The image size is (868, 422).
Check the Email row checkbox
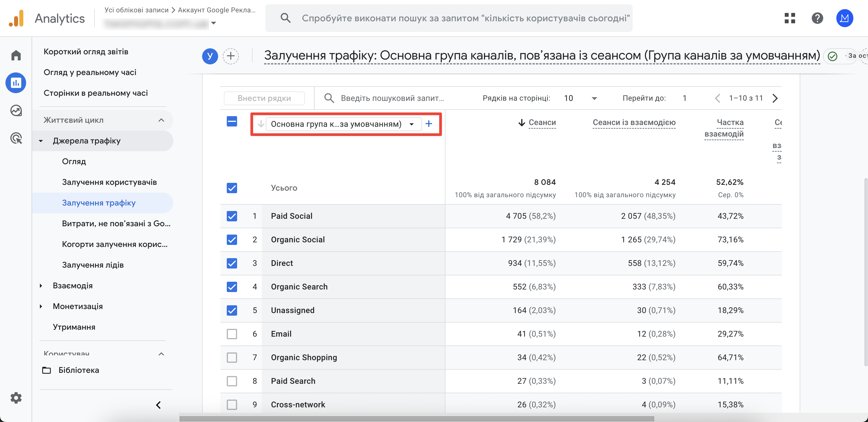(x=232, y=334)
